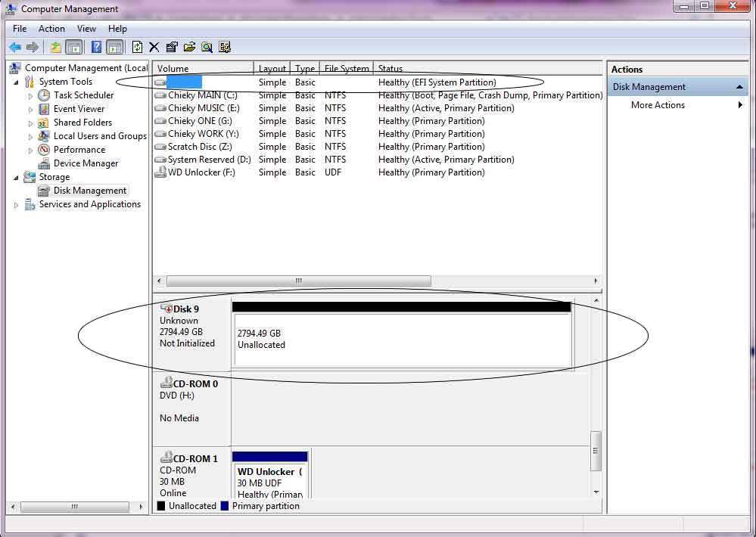The image size is (756, 537).
Task: Click the Refresh toolbar icon
Action: pos(138,47)
